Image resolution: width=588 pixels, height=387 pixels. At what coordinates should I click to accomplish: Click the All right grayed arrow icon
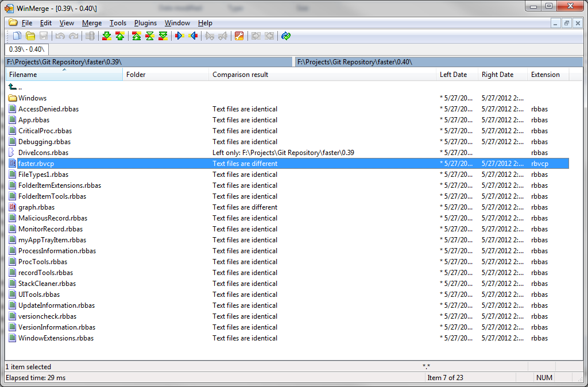(256, 36)
